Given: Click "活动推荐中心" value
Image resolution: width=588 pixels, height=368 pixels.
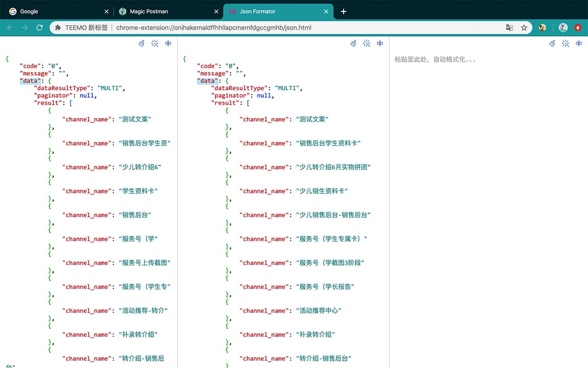Looking at the screenshot, I should (x=319, y=311).
